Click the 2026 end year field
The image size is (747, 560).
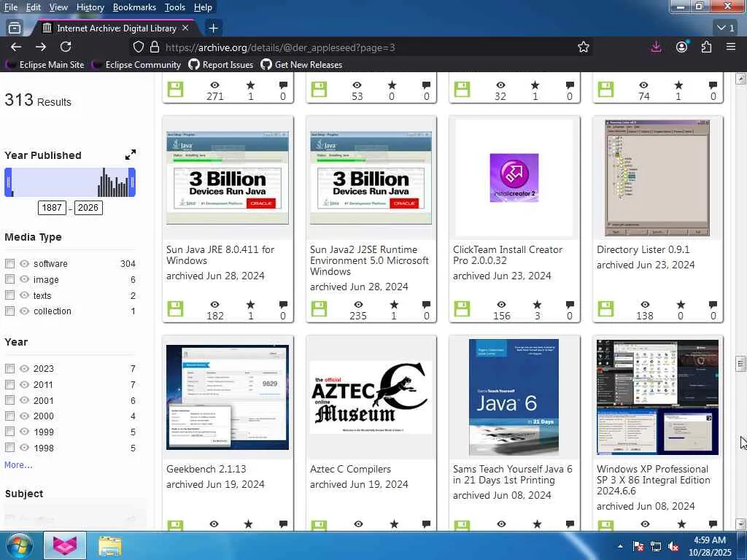(88, 208)
